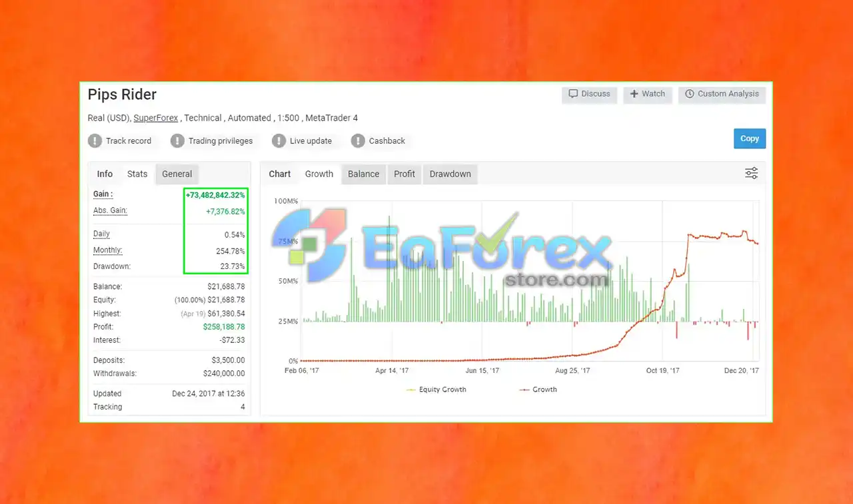This screenshot has height=504, width=853.
Task: Open the Drawdown chart tab
Action: pyautogui.click(x=450, y=174)
